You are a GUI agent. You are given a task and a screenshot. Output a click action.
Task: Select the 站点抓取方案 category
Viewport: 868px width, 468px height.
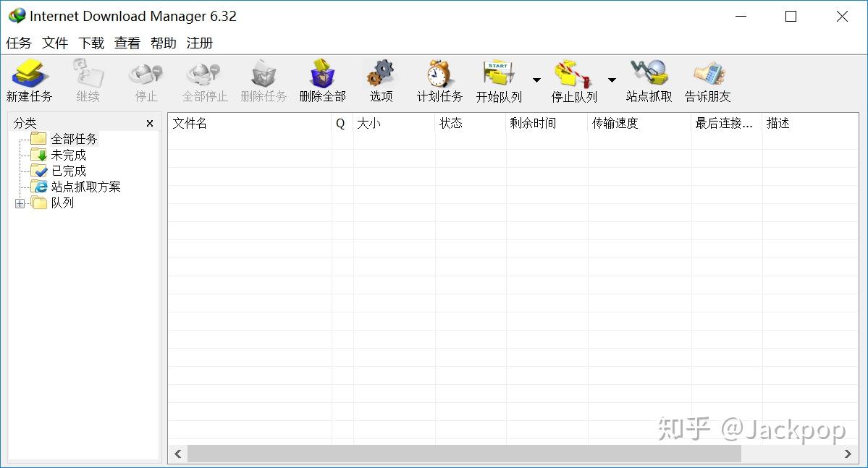[x=86, y=187]
